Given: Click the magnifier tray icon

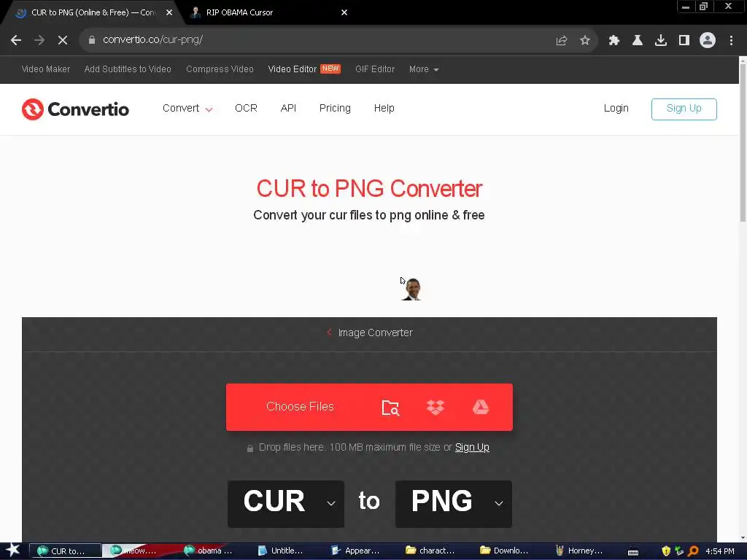Looking at the screenshot, I should (x=693, y=551).
